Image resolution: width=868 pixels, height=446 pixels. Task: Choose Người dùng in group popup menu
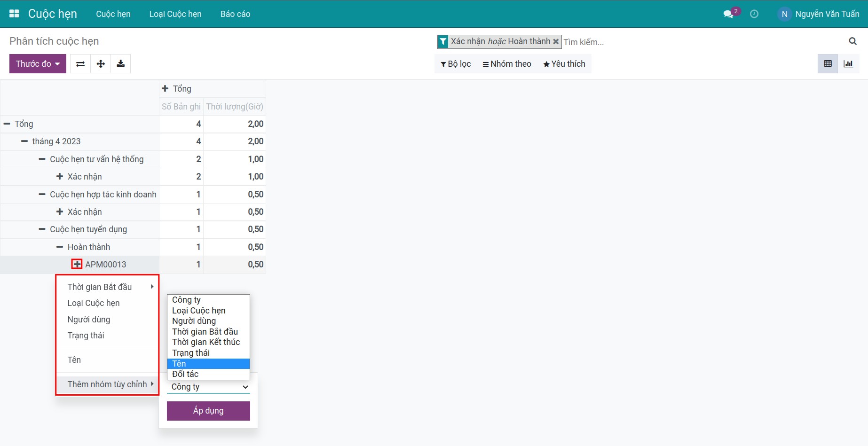pyautogui.click(x=107, y=320)
